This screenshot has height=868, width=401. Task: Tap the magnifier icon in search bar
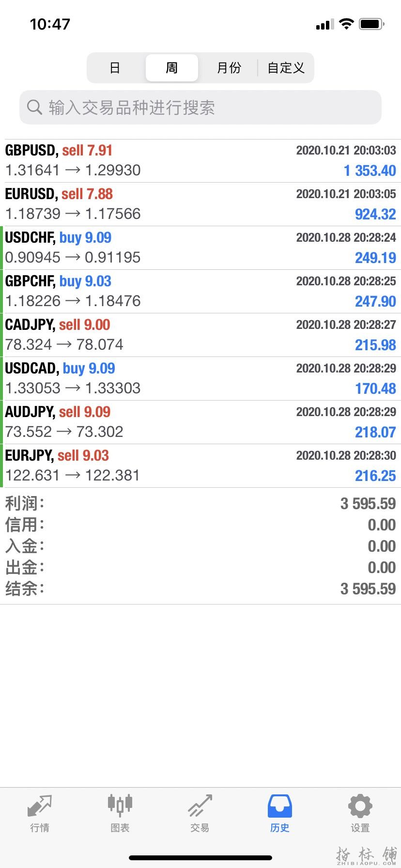(x=34, y=107)
